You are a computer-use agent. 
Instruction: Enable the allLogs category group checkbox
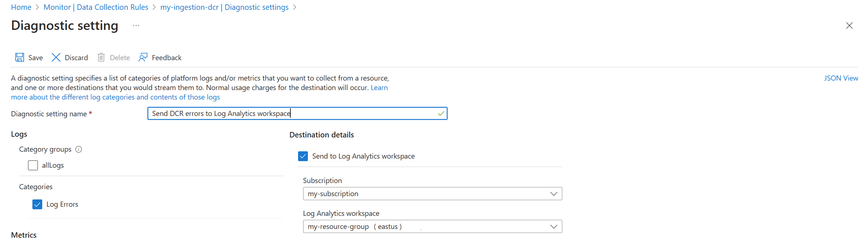click(33, 166)
